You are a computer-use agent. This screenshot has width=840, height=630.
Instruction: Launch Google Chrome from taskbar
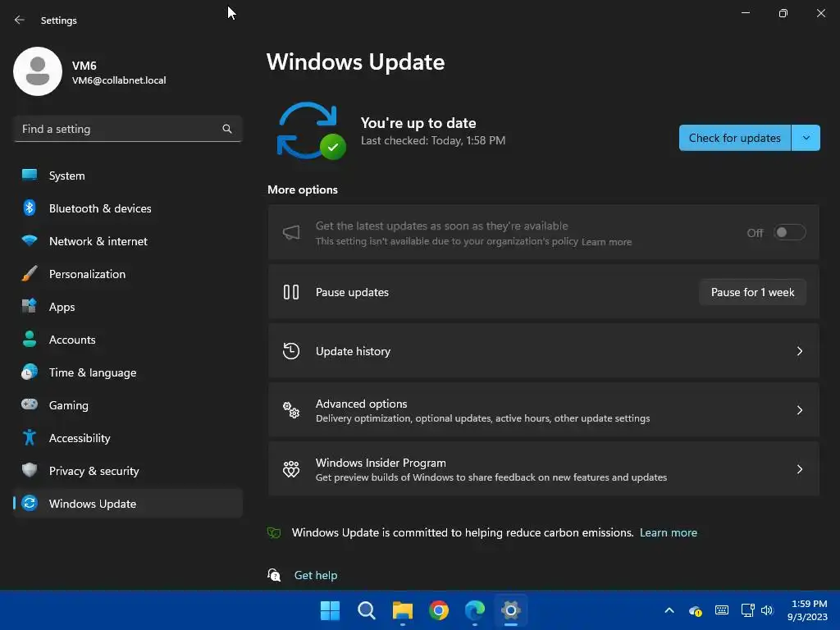(x=439, y=610)
